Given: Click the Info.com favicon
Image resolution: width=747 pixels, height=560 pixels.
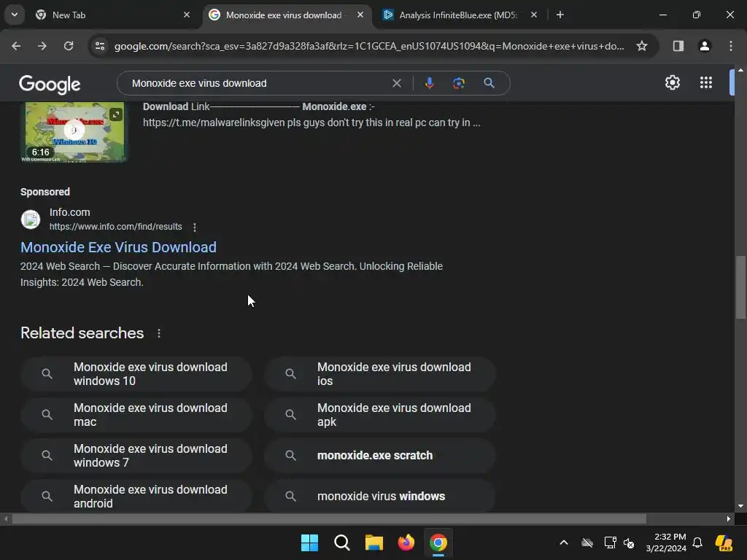Looking at the screenshot, I should click(x=31, y=219).
